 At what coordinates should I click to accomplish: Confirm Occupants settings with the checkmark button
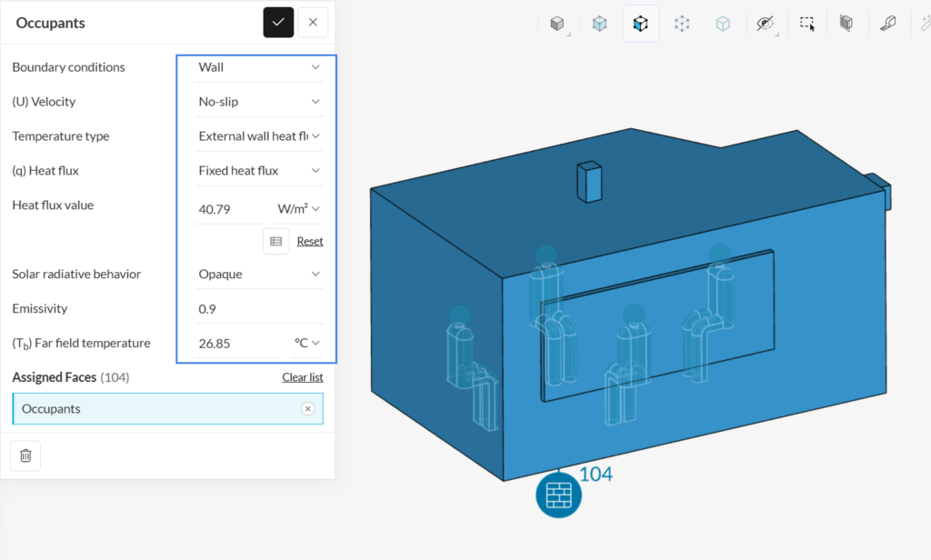[278, 23]
